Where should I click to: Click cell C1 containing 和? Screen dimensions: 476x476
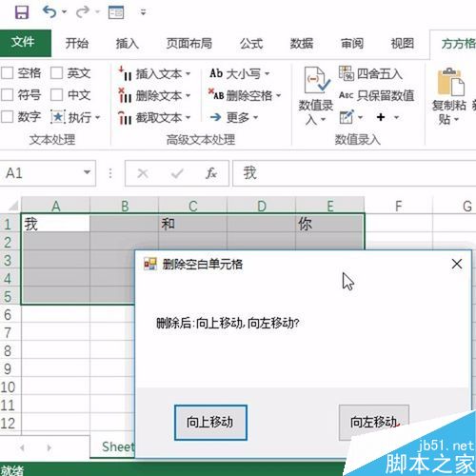pos(193,224)
